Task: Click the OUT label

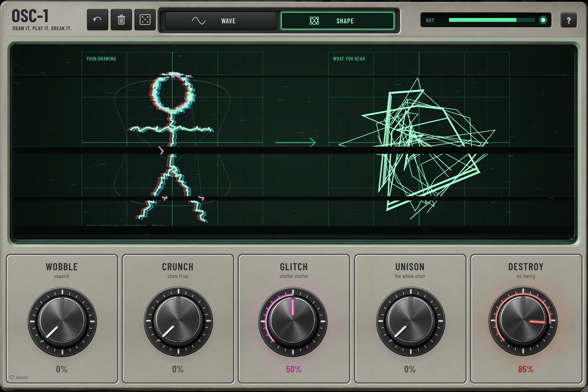Action: [x=430, y=20]
